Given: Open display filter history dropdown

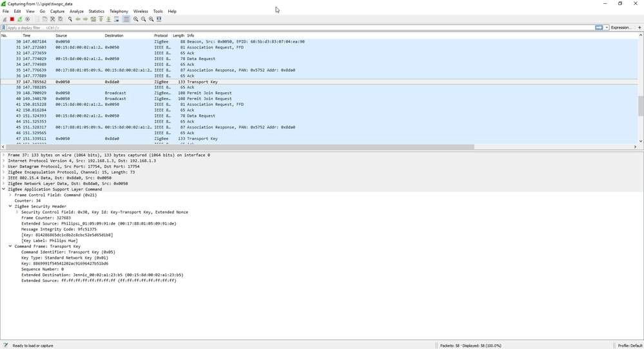Looking at the screenshot, I should tap(607, 28).
